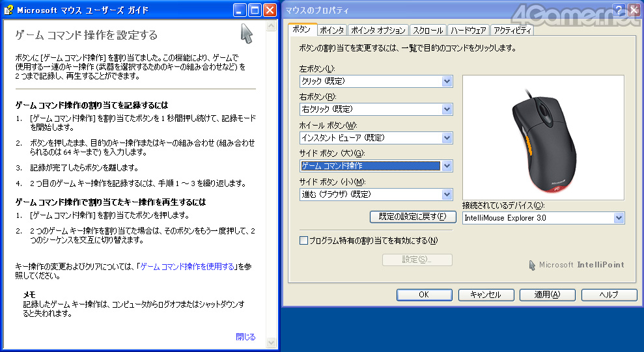
Task: Click the mouse pointer graphic in the guide header
Action: tap(246, 34)
